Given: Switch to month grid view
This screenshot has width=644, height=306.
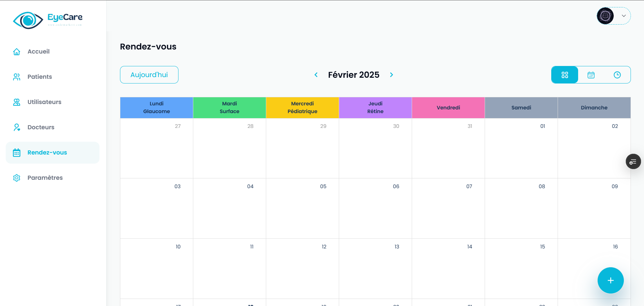Looking at the screenshot, I should click(x=565, y=75).
